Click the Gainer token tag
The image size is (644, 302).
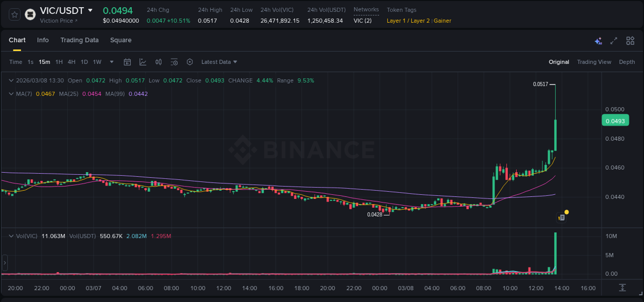tap(443, 21)
